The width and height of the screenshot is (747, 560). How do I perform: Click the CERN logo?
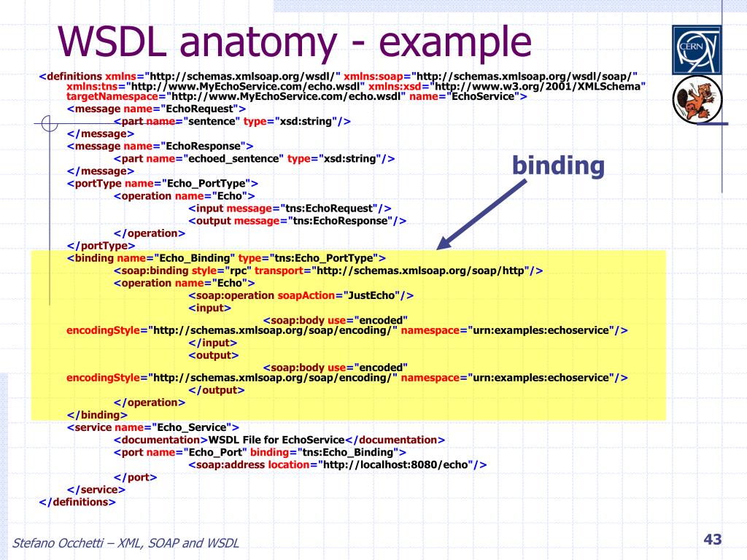point(697,50)
